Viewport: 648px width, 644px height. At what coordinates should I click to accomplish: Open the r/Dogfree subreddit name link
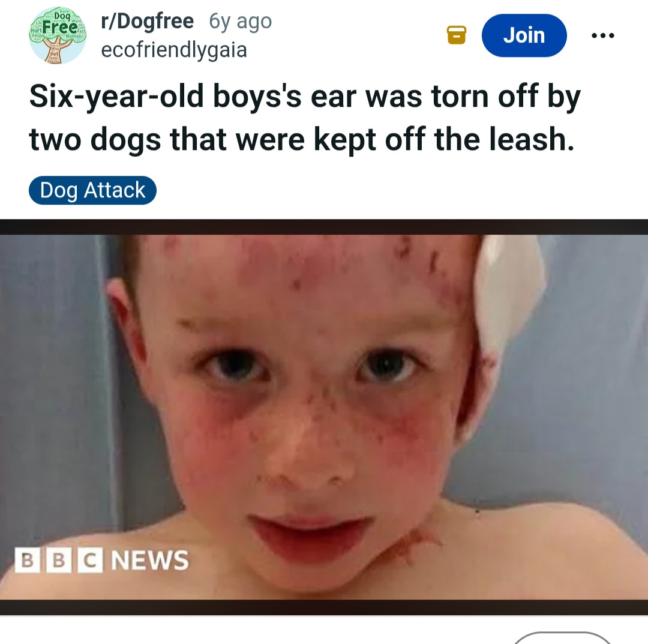pyautogui.click(x=148, y=21)
